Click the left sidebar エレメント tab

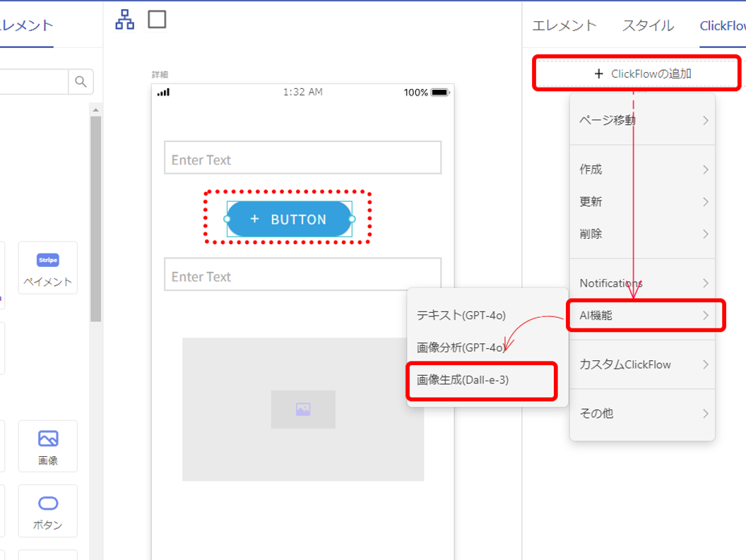(27, 25)
